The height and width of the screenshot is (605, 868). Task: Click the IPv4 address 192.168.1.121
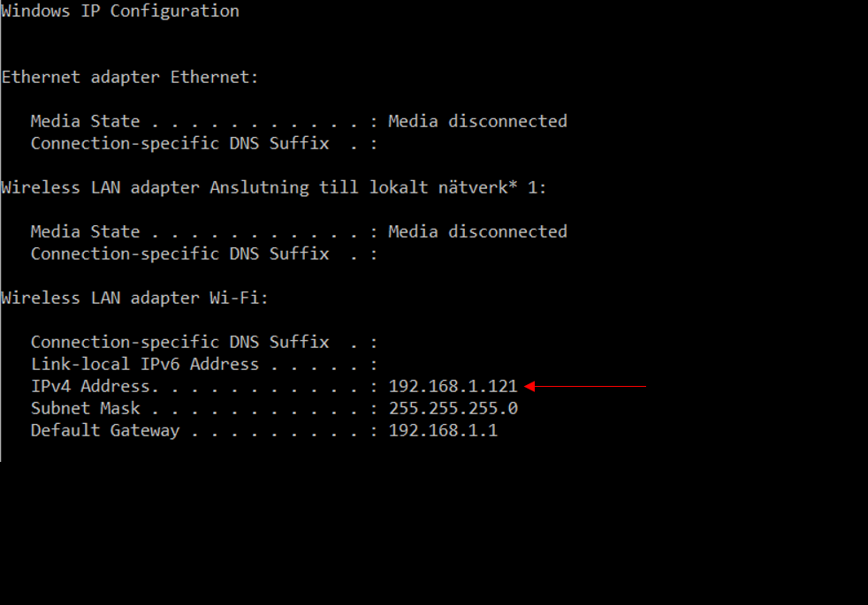(x=453, y=386)
